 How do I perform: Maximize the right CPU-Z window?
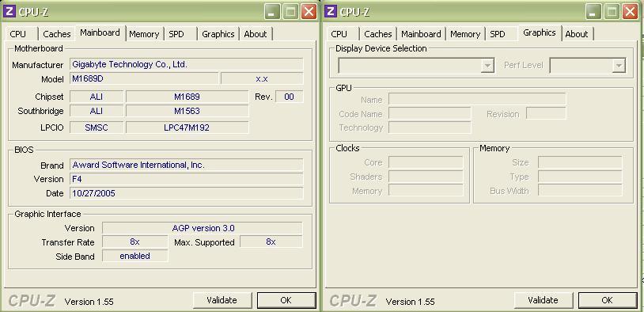[612, 12]
